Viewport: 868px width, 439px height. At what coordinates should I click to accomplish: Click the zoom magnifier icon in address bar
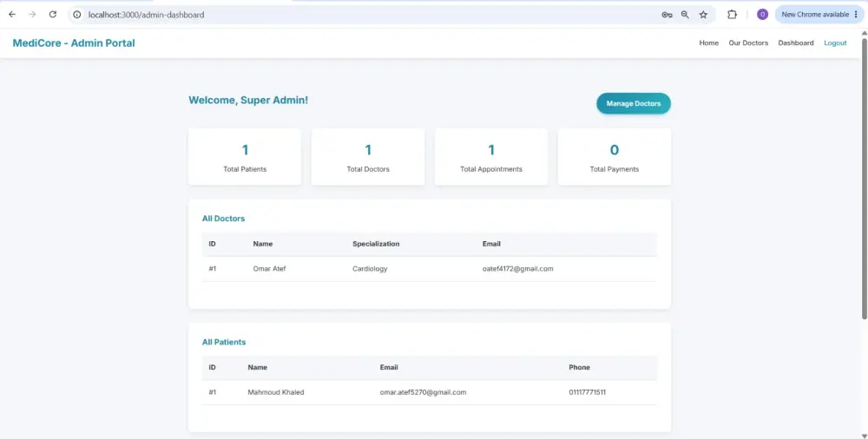pyautogui.click(x=686, y=15)
